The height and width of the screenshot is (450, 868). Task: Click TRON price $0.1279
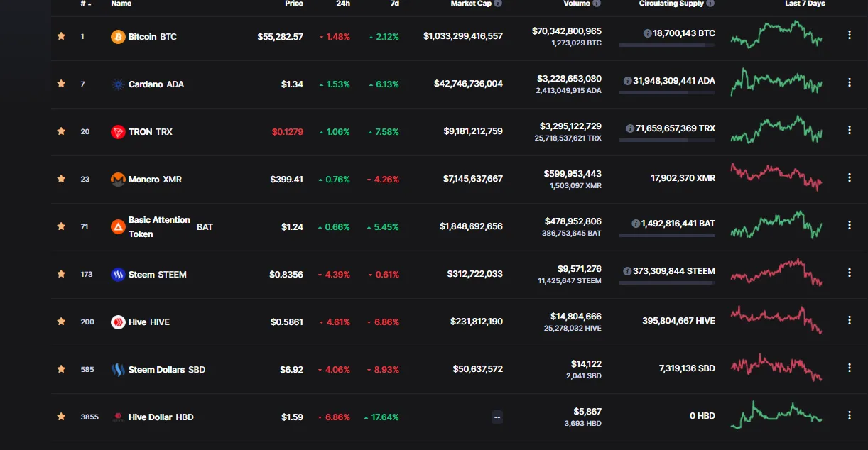point(288,132)
